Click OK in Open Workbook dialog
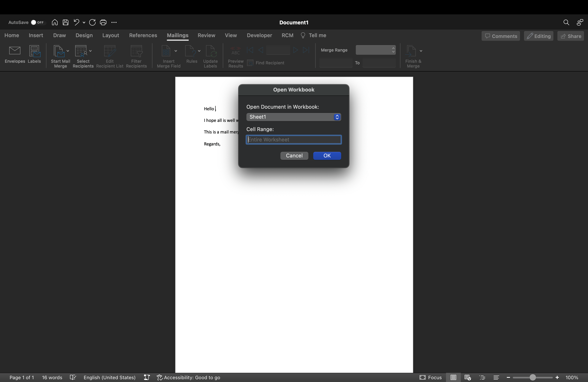 click(327, 156)
